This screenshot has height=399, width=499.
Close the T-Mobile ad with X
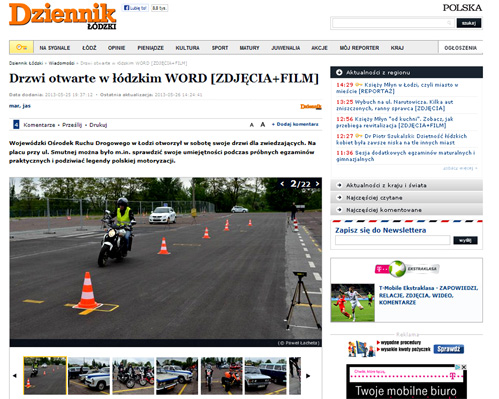(463, 367)
